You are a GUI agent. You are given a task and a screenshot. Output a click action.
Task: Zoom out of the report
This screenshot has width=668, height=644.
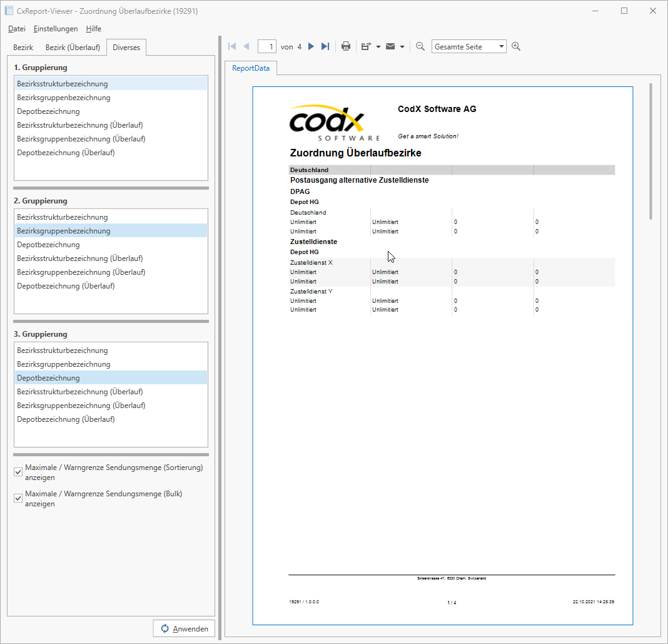coord(420,46)
